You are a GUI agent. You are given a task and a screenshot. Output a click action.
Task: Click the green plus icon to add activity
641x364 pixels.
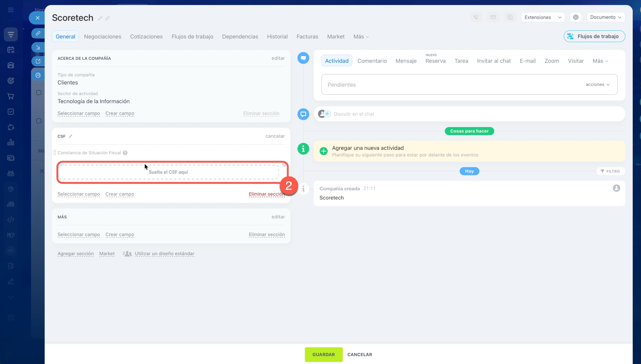click(x=323, y=151)
